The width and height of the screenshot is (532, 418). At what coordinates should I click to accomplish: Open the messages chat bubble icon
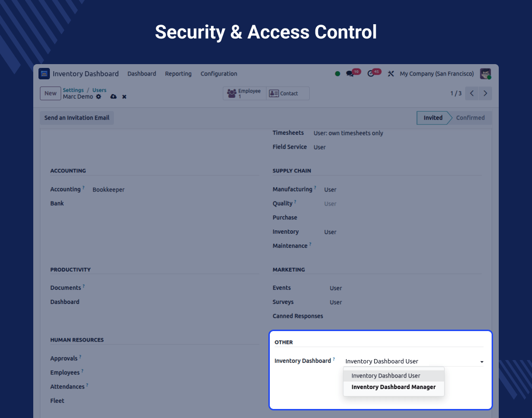[350, 74]
